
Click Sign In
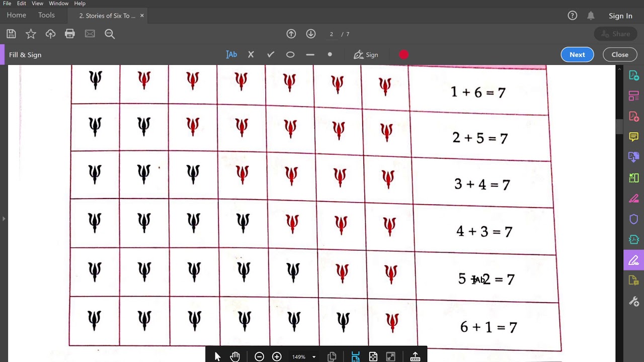click(x=620, y=16)
